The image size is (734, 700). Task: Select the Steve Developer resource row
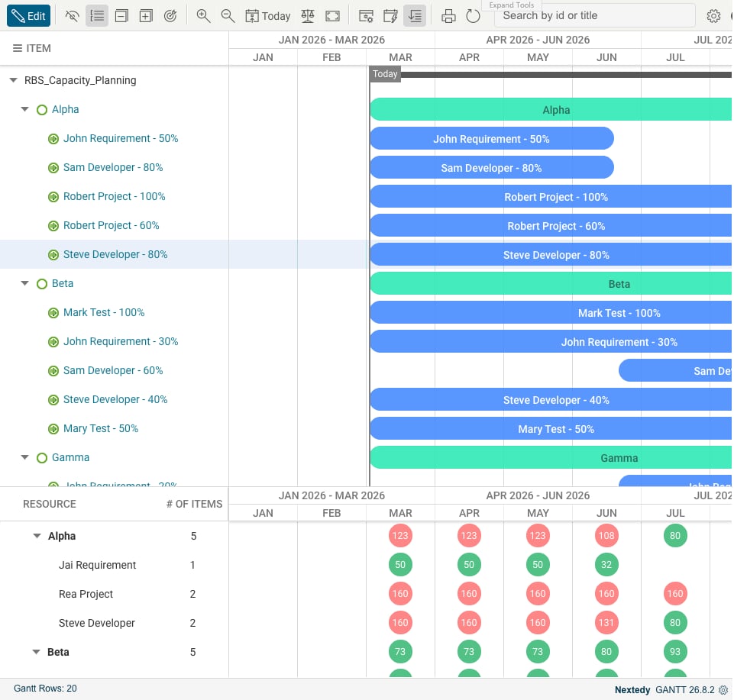pos(115,623)
